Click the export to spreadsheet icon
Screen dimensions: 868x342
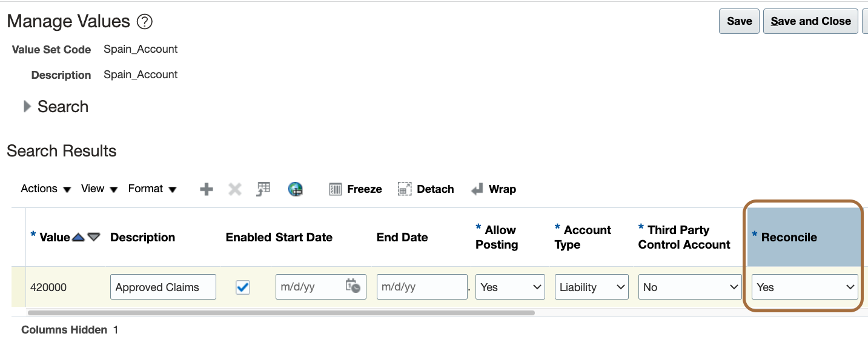point(263,189)
